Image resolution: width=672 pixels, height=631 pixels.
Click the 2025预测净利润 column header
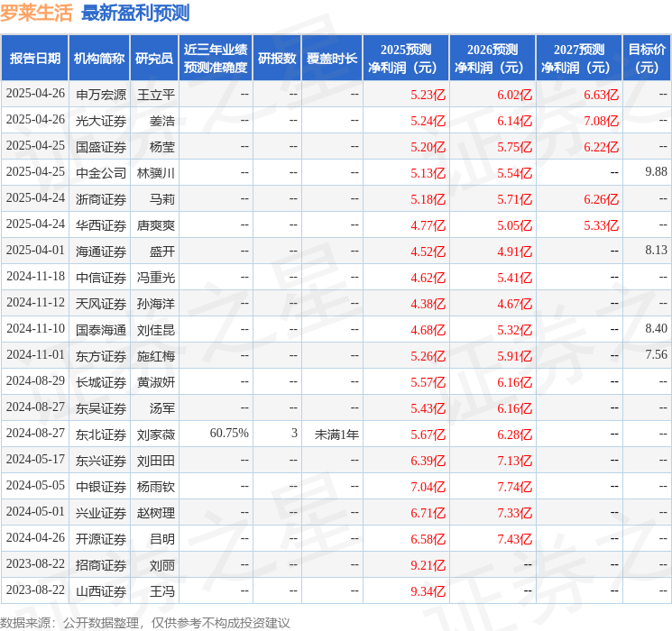(406, 59)
